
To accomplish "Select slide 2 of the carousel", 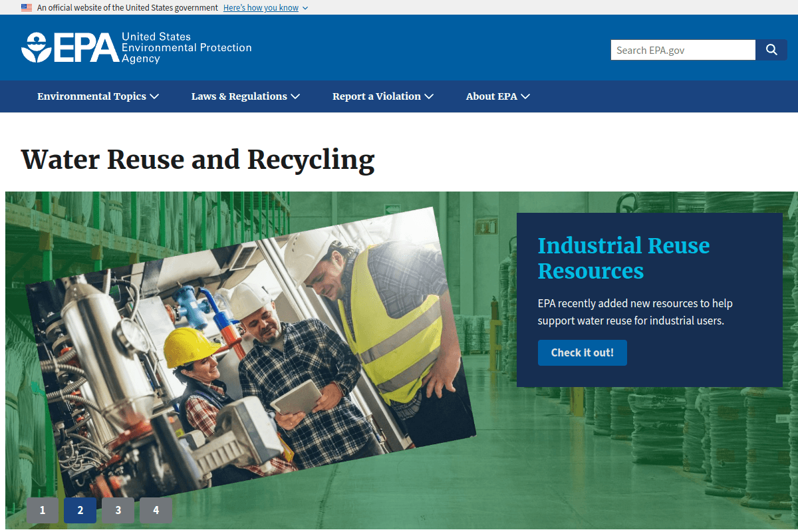I will click(80, 510).
